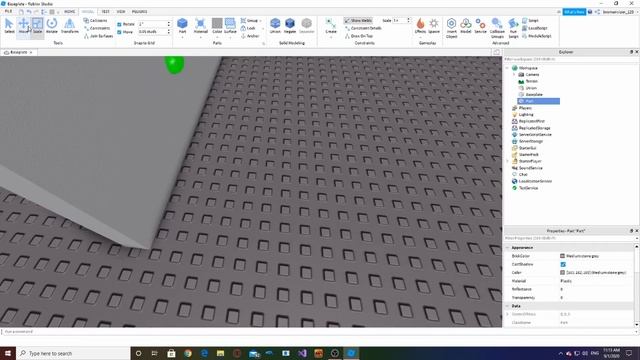
Task: Open the Spawn tool
Action: 434,26
